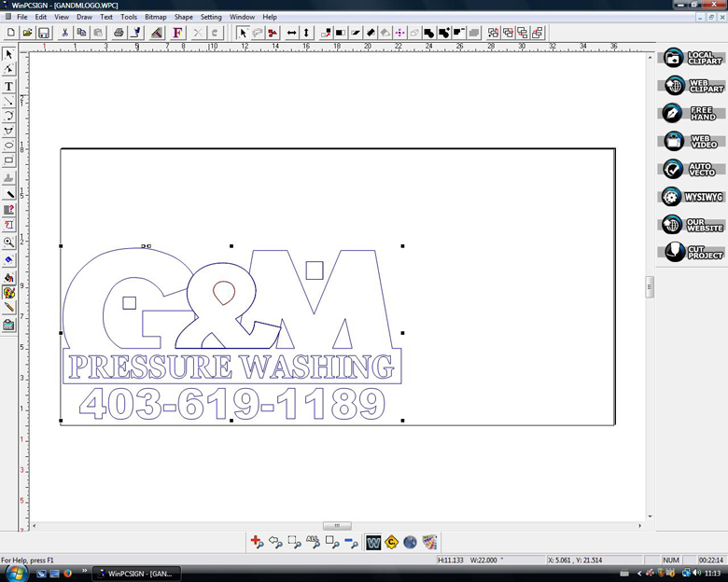Select the eraser tool in toolbox
The height and width of the screenshot is (582, 728).
click(x=8, y=260)
